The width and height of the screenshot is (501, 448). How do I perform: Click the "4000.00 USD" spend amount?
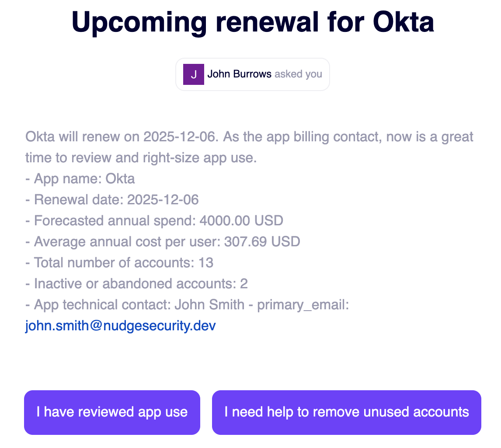click(241, 221)
